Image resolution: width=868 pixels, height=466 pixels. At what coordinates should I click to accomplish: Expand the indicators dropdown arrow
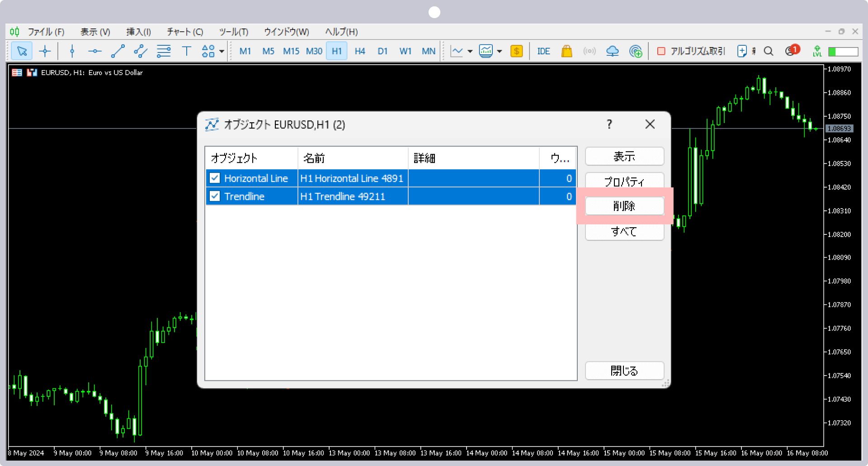pyautogui.click(x=500, y=51)
